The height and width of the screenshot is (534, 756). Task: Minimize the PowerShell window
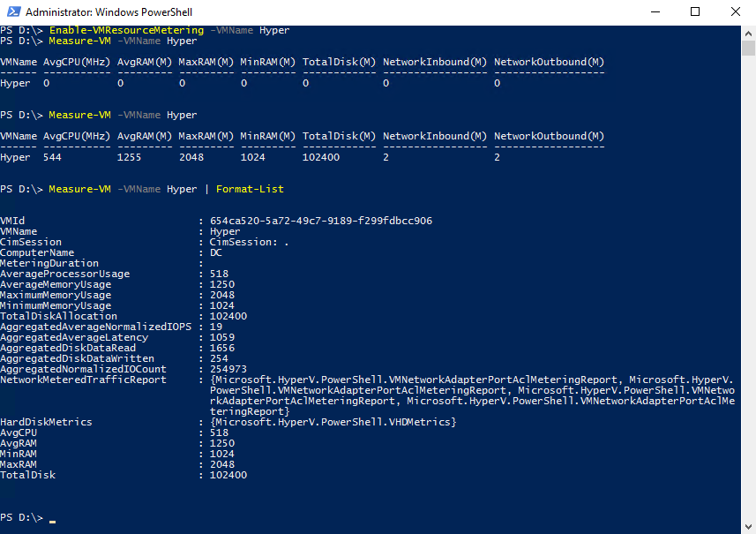(654, 12)
